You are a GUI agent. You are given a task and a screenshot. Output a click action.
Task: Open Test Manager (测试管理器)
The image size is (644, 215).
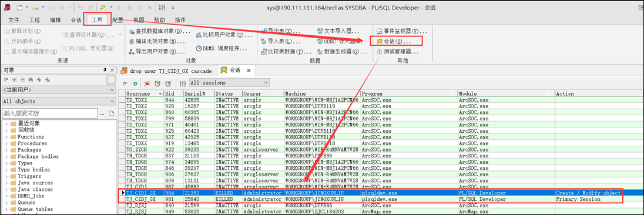398,51
